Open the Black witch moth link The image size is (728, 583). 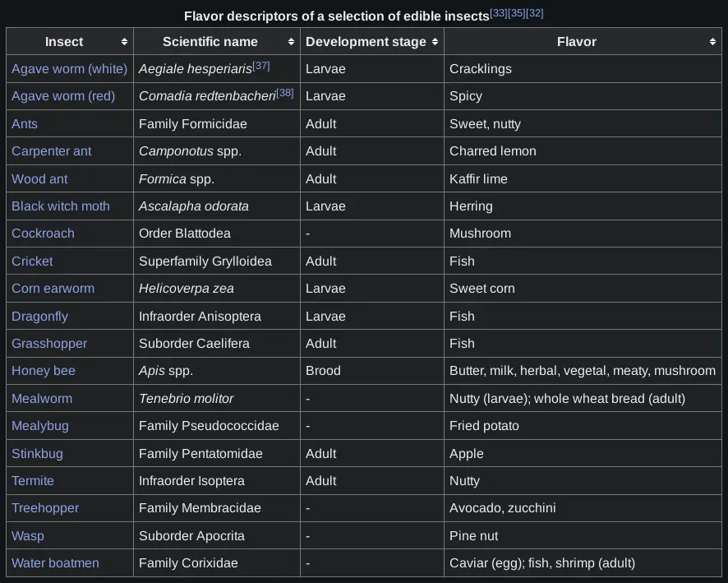[x=61, y=206]
